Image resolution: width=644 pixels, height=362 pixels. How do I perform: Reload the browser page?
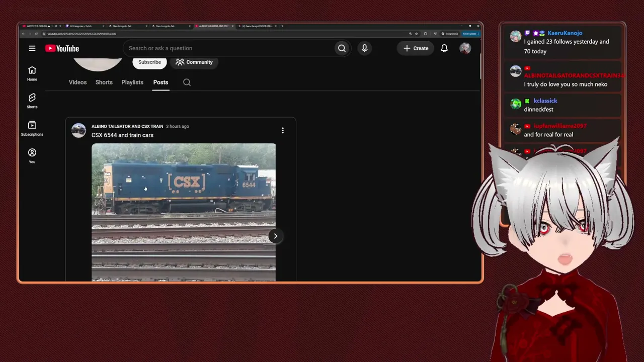[x=36, y=34]
